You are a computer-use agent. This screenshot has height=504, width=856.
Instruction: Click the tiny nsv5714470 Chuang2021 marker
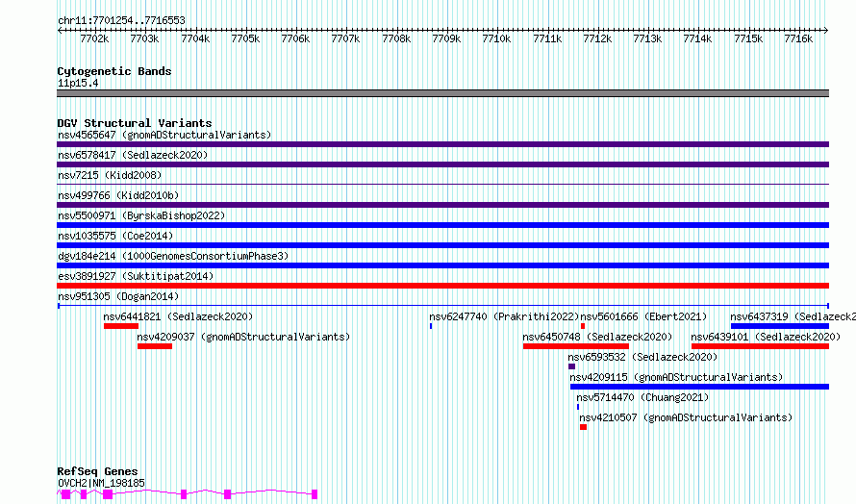pos(578,407)
